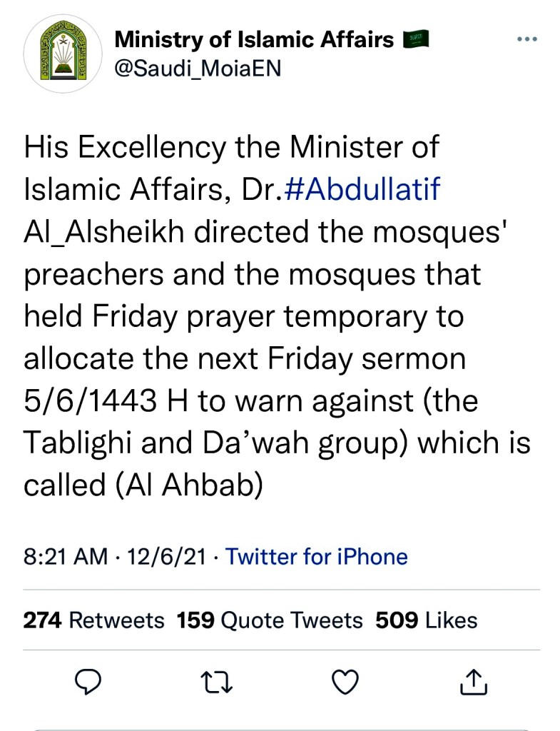The width and height of the screenshot is (560, 731).
Task: Tap the retweet arrows icon
Action: 217,683
